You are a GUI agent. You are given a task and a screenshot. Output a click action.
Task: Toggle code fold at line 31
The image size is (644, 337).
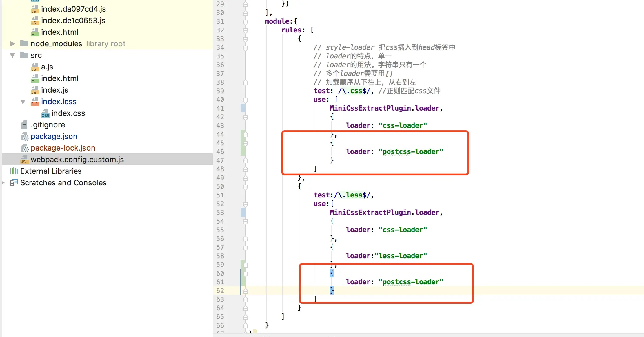[x=245, y=22]
